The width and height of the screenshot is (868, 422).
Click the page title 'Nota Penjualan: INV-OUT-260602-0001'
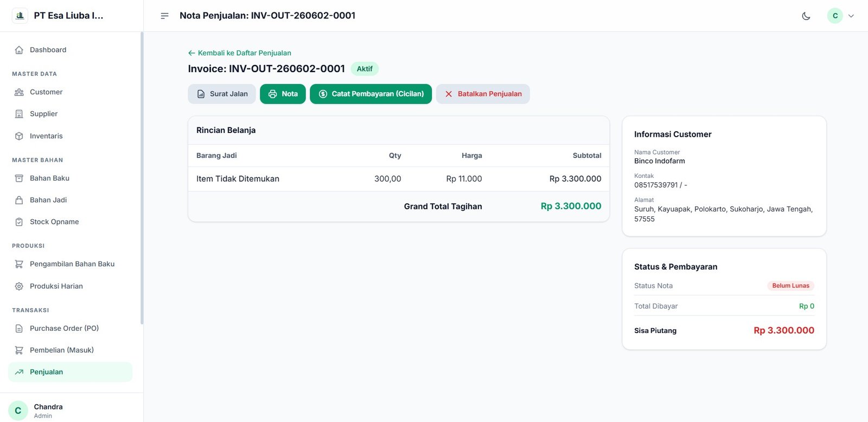coord(267,16)
